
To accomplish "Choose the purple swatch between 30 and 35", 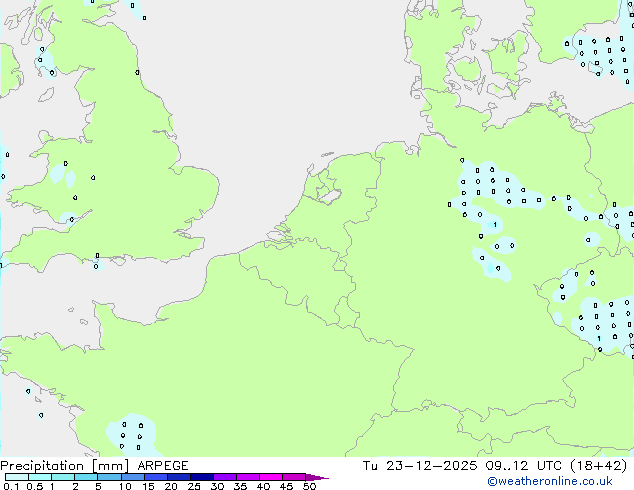I will 228,478.
